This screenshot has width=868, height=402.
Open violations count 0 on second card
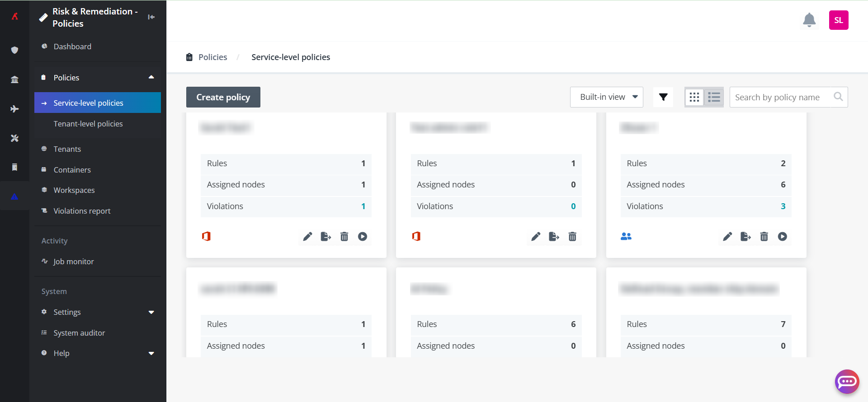pos(573,206)
